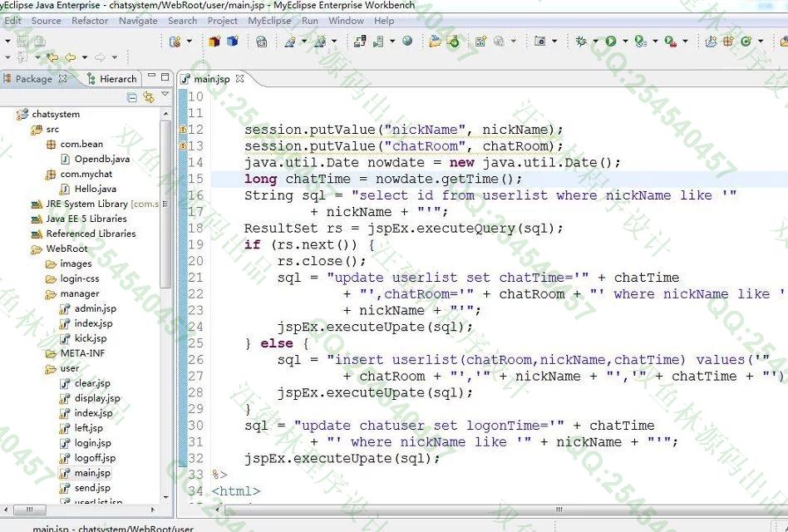Select login.jsp in the user folder
The width and height of the screenshot is (788, 532).
click(x=92, y=443)
